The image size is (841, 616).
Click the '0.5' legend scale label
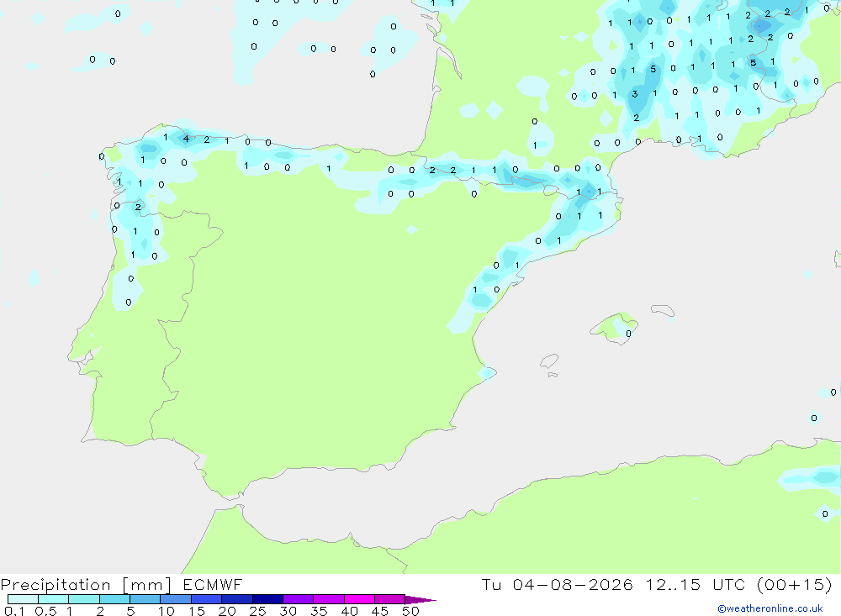coord(45,611)
